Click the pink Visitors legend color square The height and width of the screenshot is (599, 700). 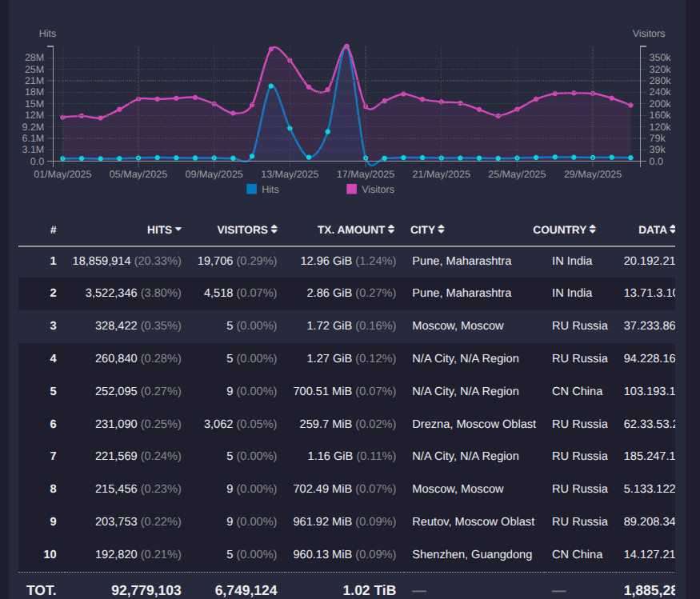351,190
